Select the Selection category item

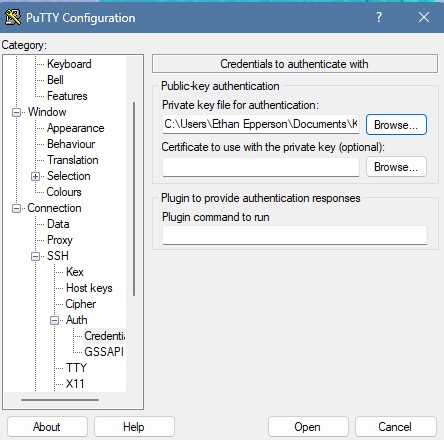click(x=69, y=176)
